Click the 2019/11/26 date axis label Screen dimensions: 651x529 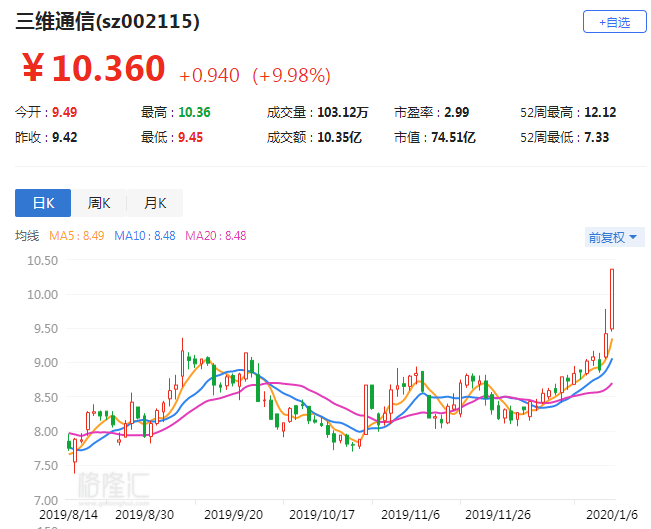pyautogui.click(x=498, y=515)
